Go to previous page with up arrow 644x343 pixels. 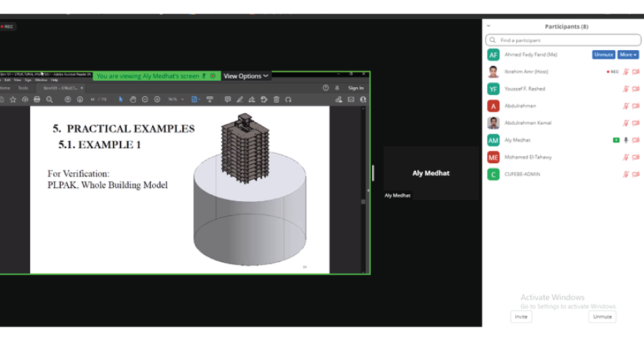[68, 99]
